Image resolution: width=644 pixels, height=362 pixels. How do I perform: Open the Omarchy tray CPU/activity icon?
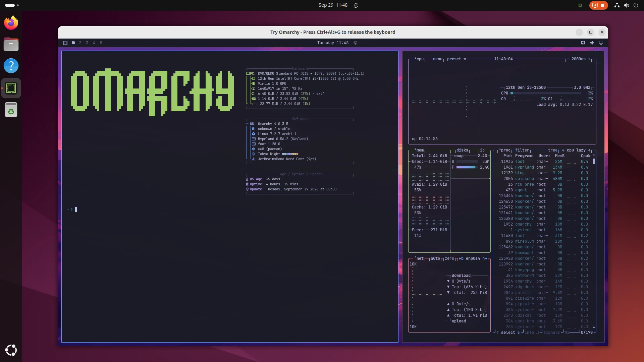[583, 43]
